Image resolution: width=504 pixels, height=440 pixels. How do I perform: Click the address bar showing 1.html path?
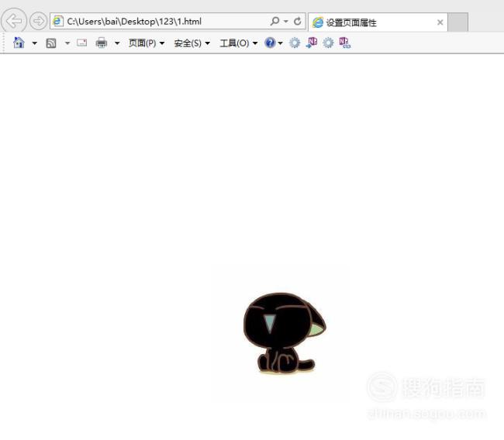pos(178,22)
